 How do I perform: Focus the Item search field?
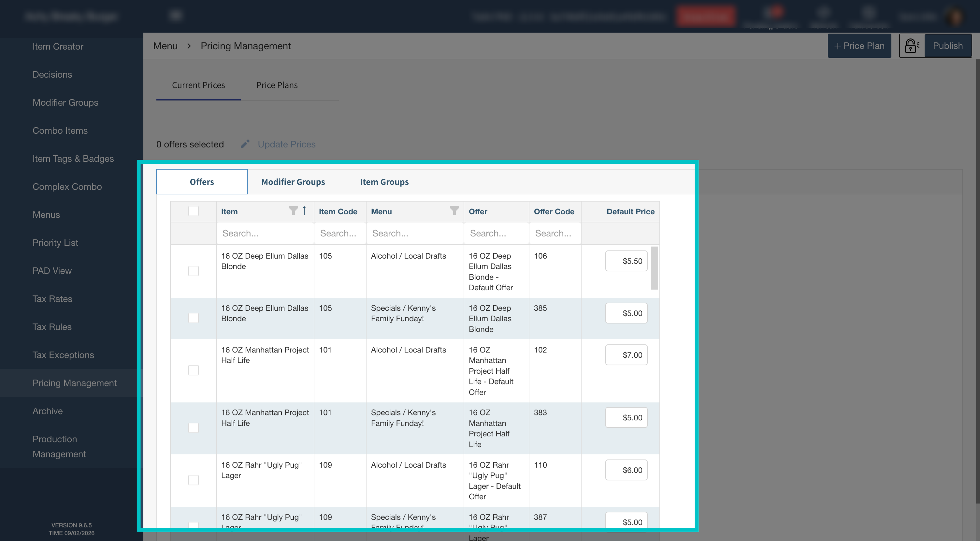tap(265, 233)
